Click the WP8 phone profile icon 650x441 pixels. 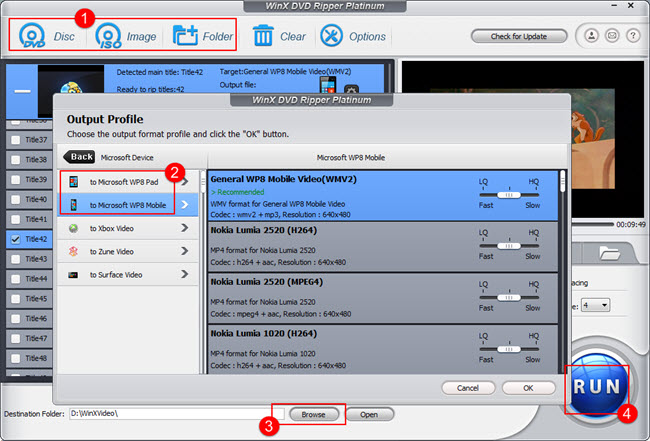328,85
